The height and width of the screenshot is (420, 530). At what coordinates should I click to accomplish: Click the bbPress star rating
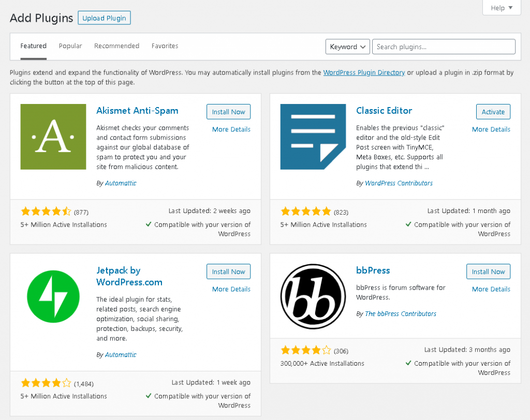pyautogui.click(x=306, y=350)
